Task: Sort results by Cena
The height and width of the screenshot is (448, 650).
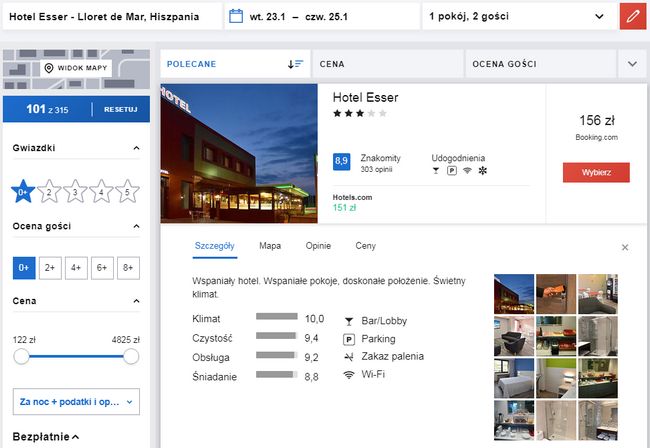Action: point(388,64)
